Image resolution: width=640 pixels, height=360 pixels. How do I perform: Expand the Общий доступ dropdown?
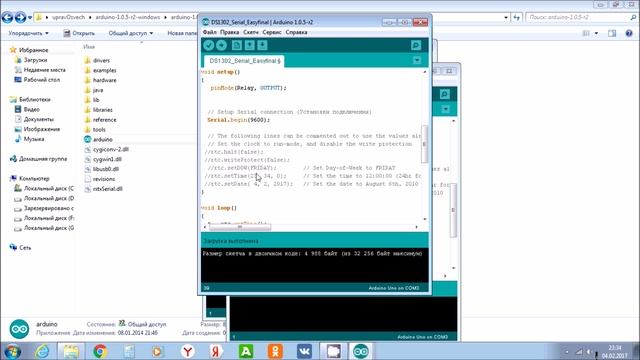pos(131,33)
